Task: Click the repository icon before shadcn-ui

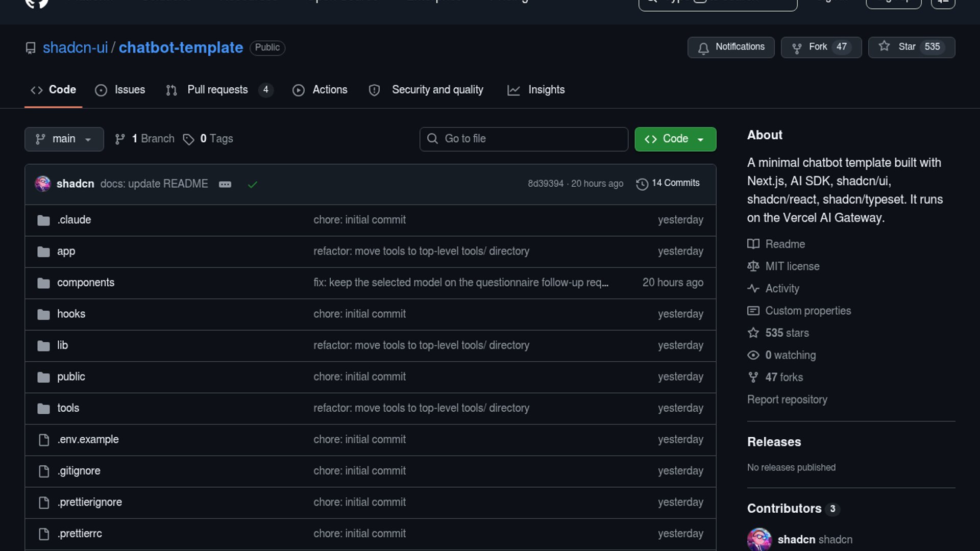Action: [x=31, y=48]
